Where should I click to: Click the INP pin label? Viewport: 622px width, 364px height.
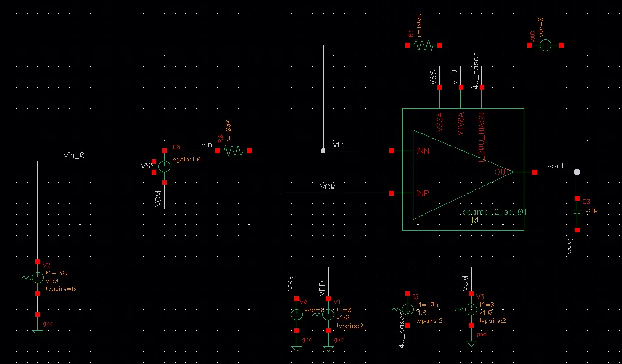point(423,193)
